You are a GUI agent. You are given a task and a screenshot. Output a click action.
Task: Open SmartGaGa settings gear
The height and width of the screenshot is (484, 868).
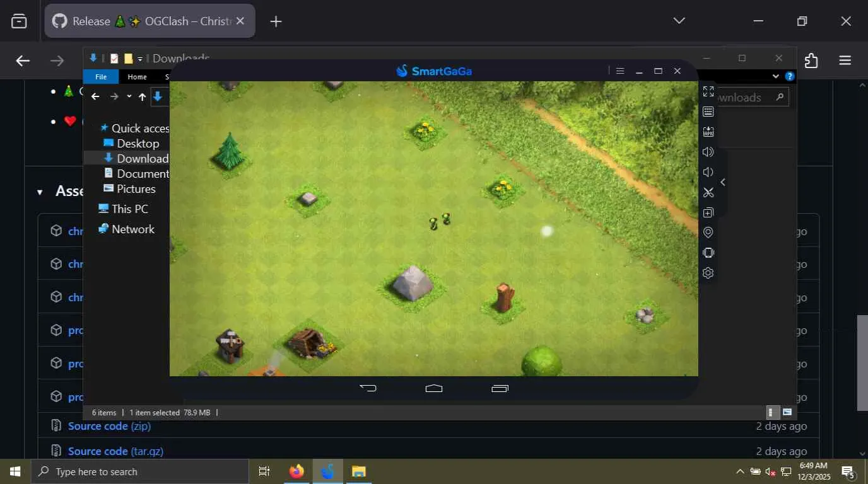pos(708,273)
